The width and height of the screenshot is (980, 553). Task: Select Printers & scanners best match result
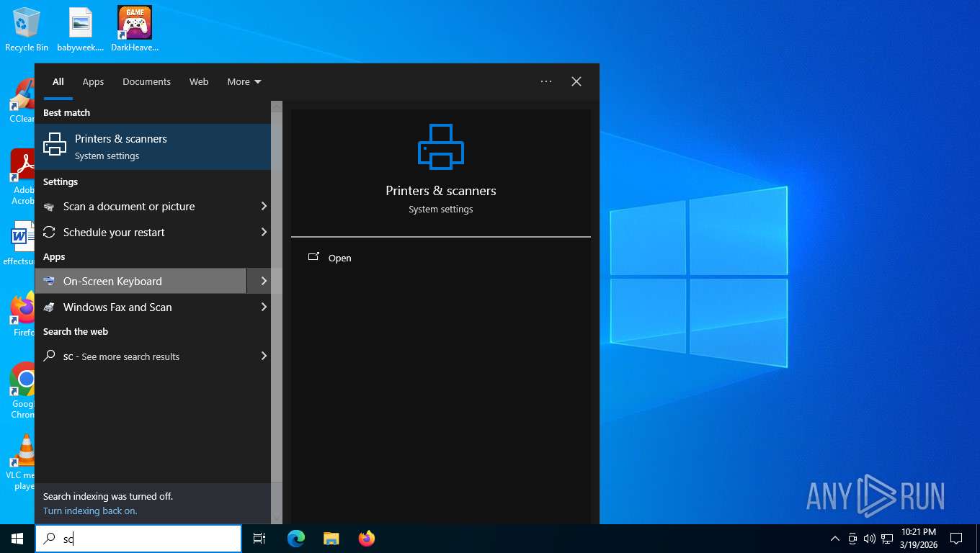(x=153, y=147)
